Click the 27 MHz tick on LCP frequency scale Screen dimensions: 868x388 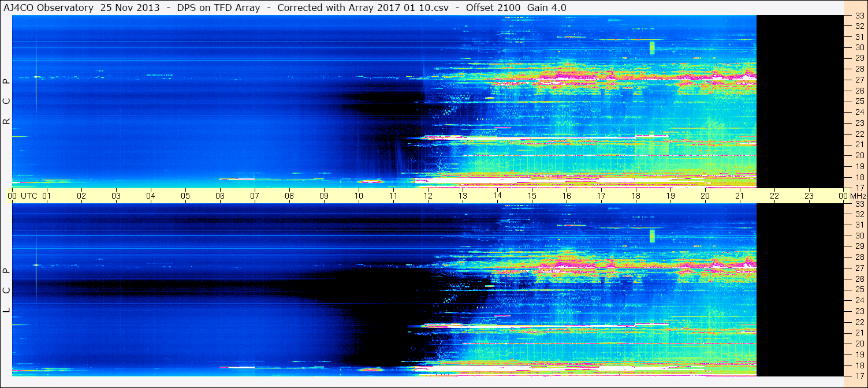coord(859,268)
